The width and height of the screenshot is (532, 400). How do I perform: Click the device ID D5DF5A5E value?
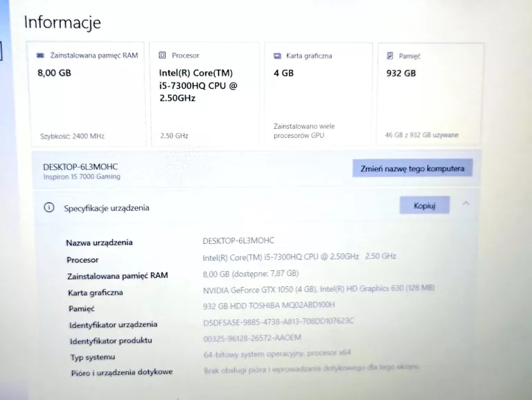pos(278,322)
